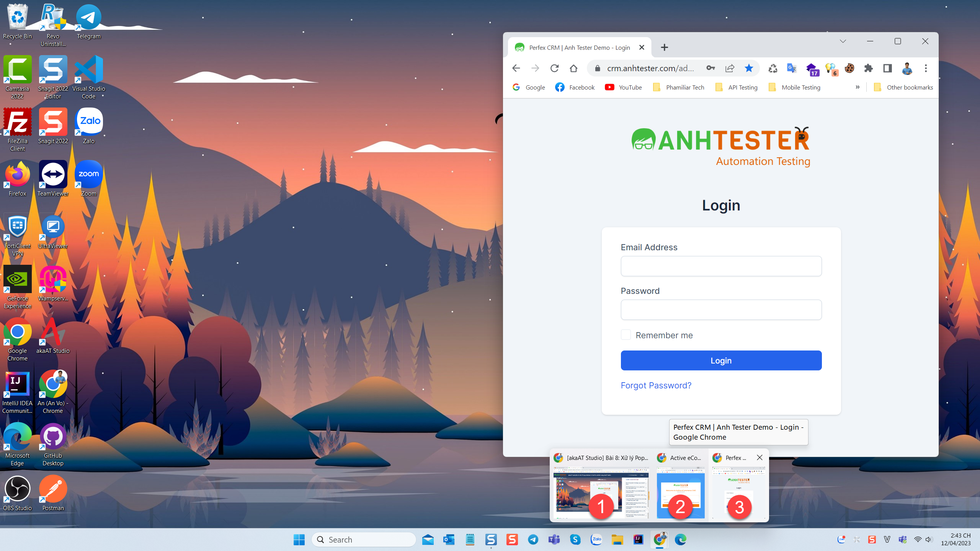Open the Facebook bookmark
980x551 pixels.
[x=575, y=87]
